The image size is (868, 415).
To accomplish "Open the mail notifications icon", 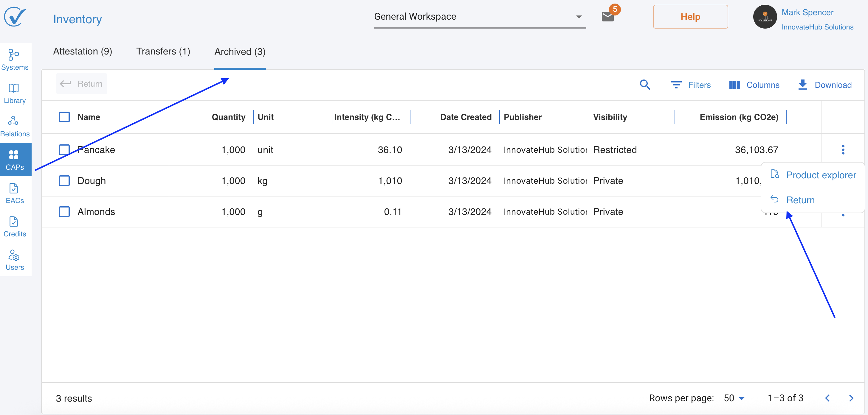I will tap(607, 16).
